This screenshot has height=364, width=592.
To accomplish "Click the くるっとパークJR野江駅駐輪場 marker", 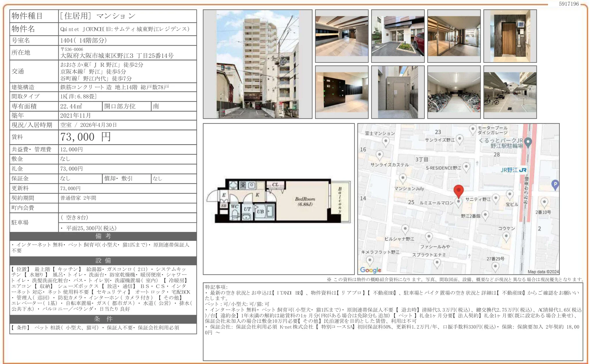I will [528, 142].
